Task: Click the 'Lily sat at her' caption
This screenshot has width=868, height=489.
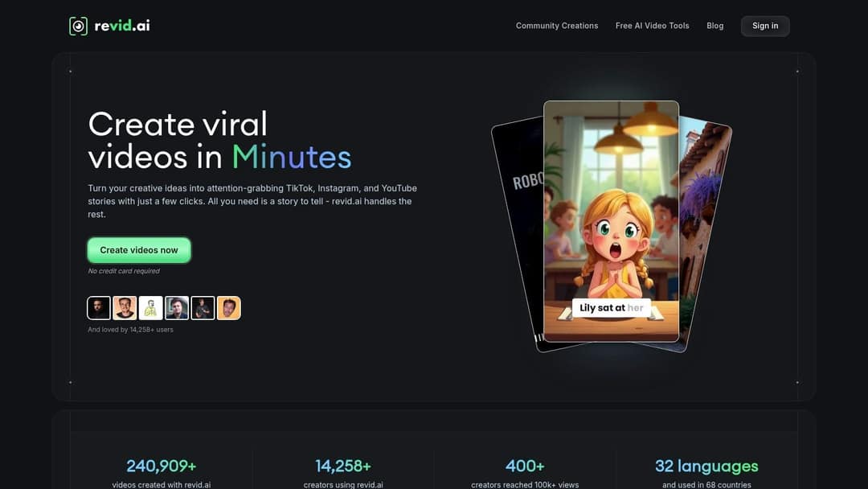Action: point(611,308)
